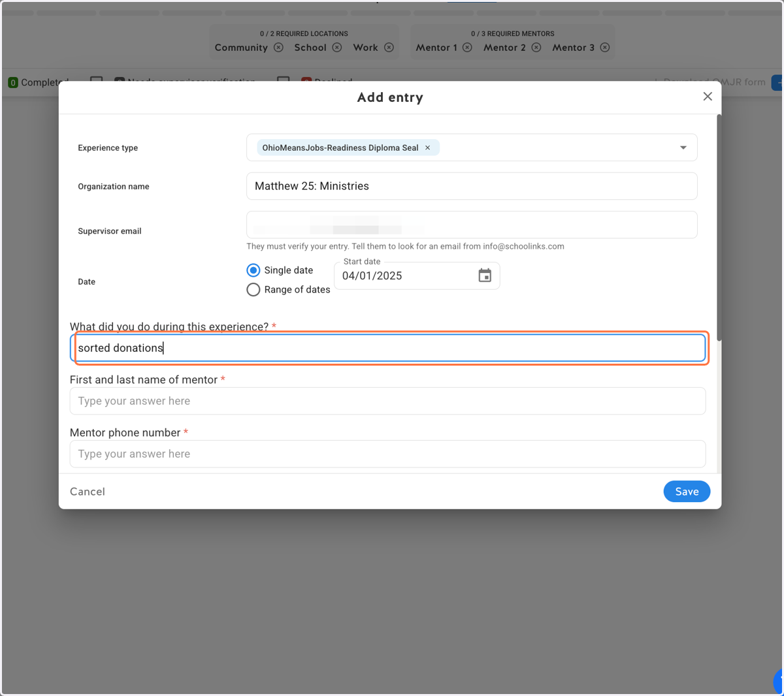Focus the 'What did you do' answer field
The height and width of the screenshot is (696, 784).
(x=388, y=348)
